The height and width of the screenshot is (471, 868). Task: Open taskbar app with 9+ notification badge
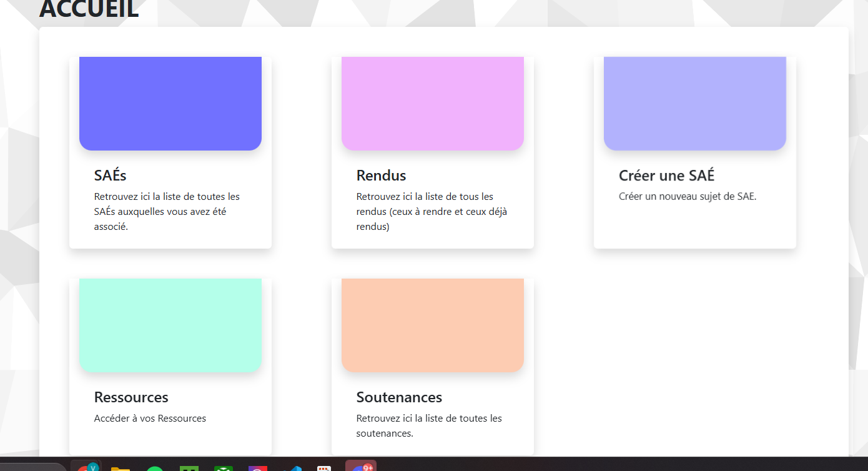click(x=361, y=467)
